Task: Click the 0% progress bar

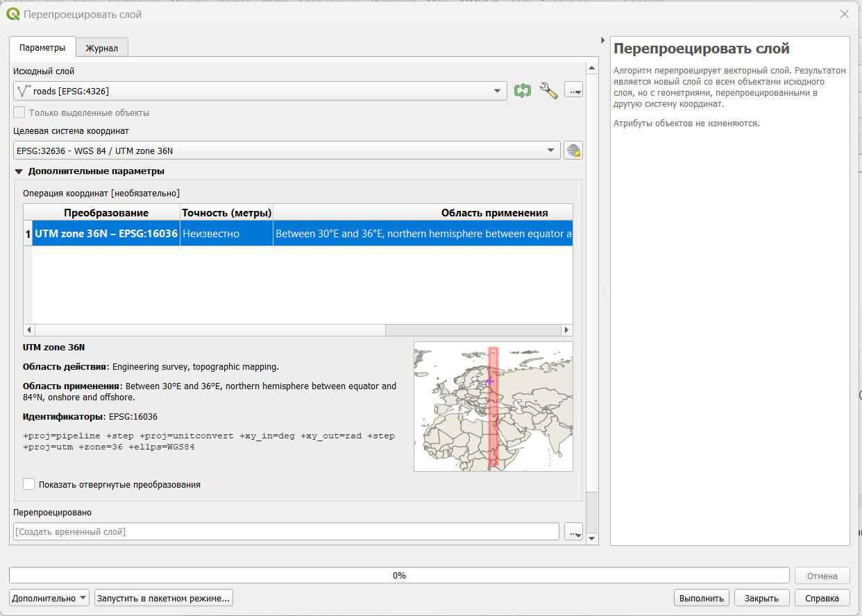Action: (399, 575)
